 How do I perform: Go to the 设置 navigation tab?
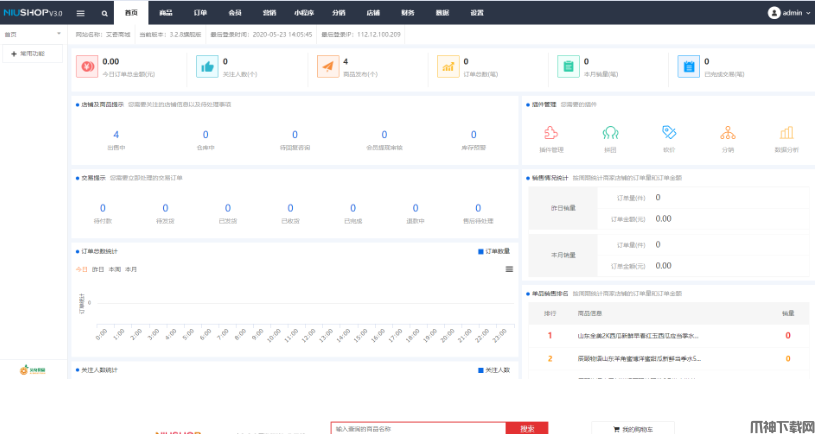[x=477, y=13]
